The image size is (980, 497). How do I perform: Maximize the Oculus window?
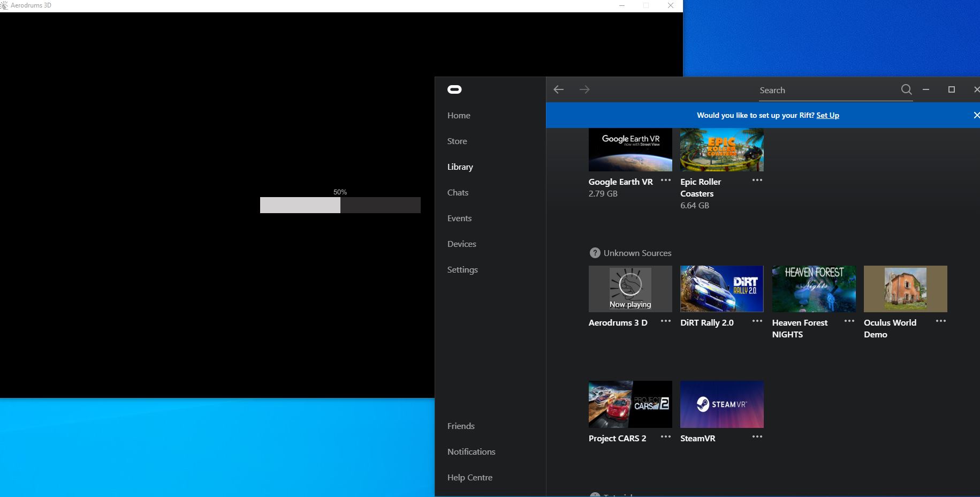(952, 89)
